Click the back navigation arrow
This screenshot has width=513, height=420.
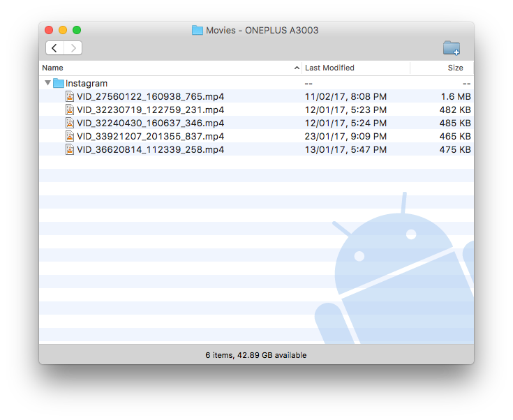point(55,48)
